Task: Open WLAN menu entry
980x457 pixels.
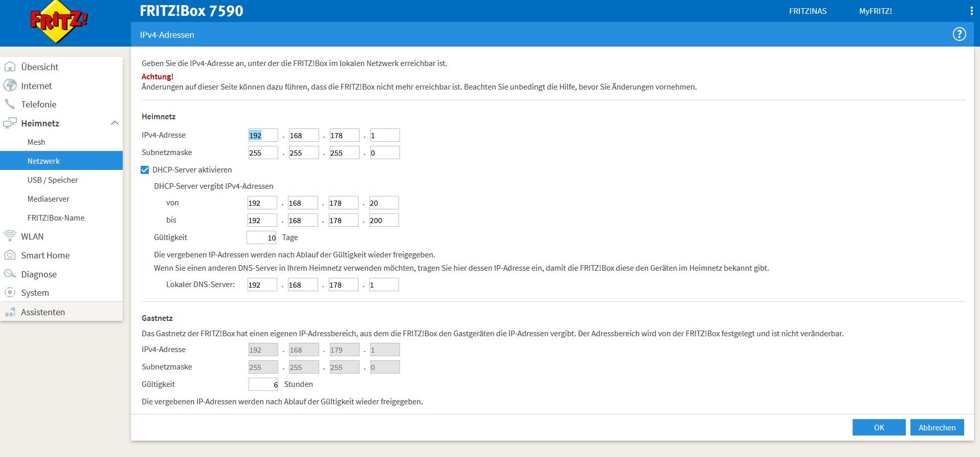Action: point(32,236)
